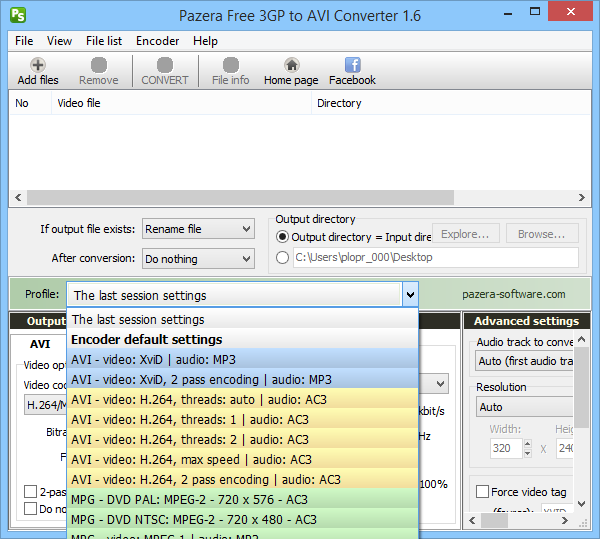Click the Video file column header
600x539 pixels.
(x=181, y=103)
